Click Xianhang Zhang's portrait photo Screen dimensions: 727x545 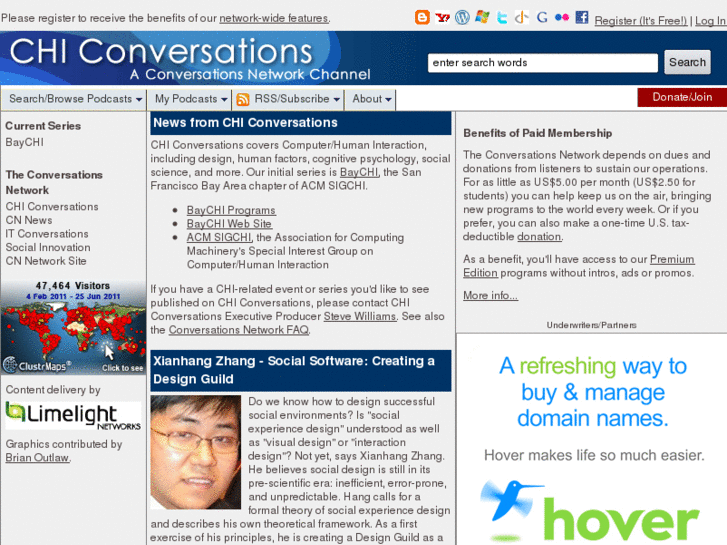(x=196, y=452)
